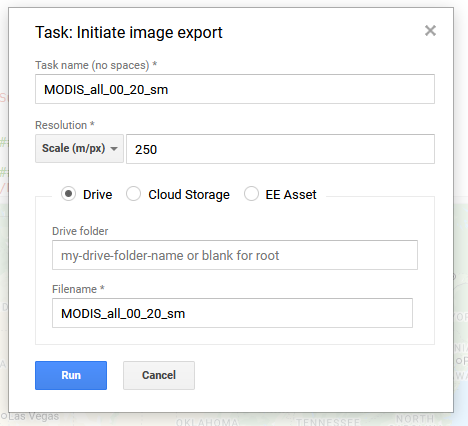This screenshot has height=426, width=468.
Task: Choose the Cloud Storage radio button
Action: 133,194
